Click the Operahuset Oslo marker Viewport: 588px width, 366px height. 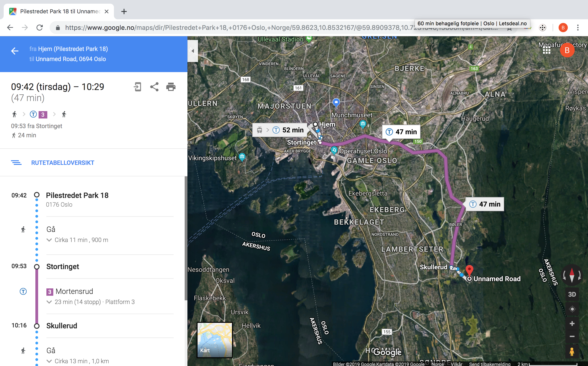(x=334, y=150)
